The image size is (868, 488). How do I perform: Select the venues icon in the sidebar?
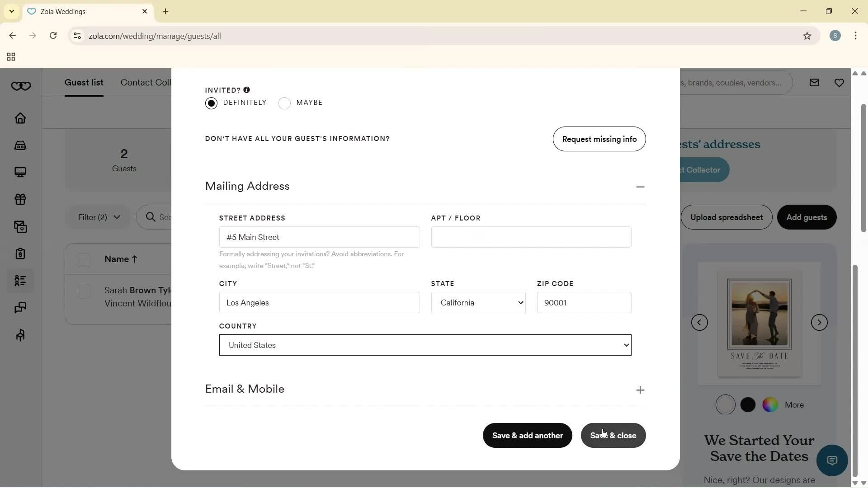click(x=20, y=145)
